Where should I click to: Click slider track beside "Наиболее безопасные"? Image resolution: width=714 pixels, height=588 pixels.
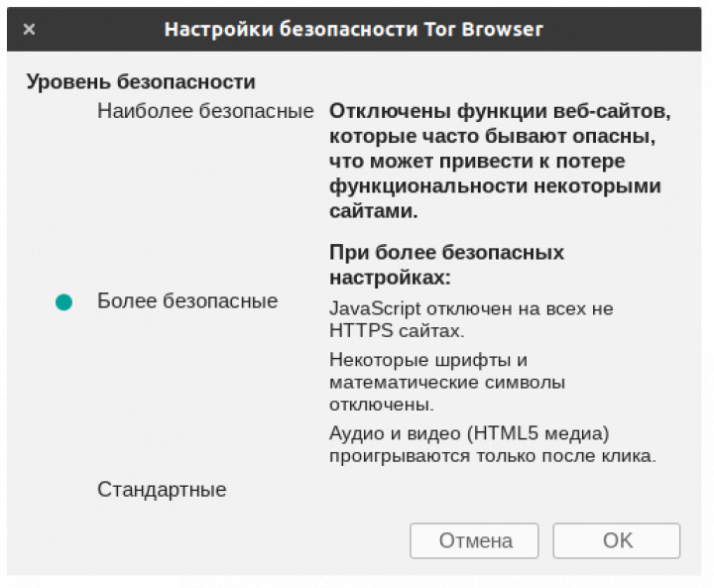point(64,111)
